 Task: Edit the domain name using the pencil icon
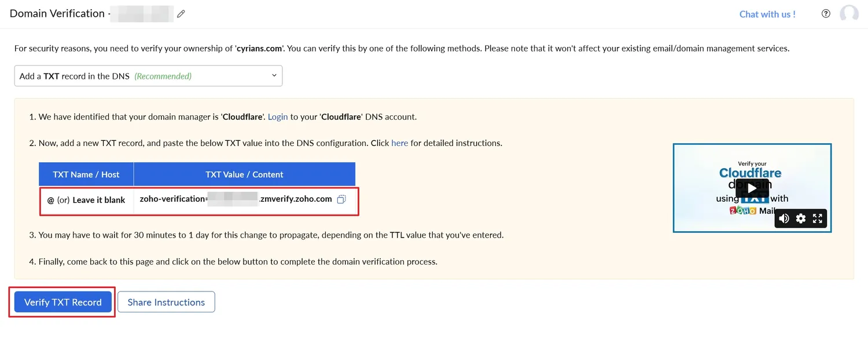click(x=181, y=13)
